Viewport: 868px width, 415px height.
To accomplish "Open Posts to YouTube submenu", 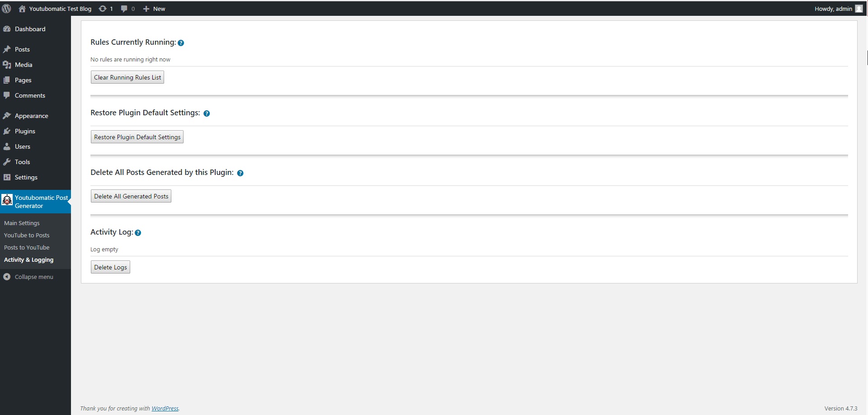I will click(27, 247).
